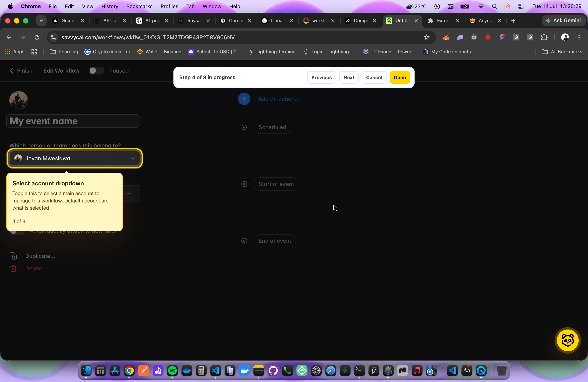Open GitHub Desktop from the dock
The image size is (588, 382).
point(273,371)
